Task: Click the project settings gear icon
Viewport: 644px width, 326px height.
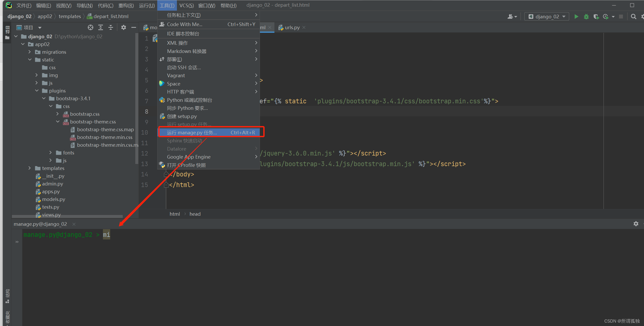Action: click(124, 28)
